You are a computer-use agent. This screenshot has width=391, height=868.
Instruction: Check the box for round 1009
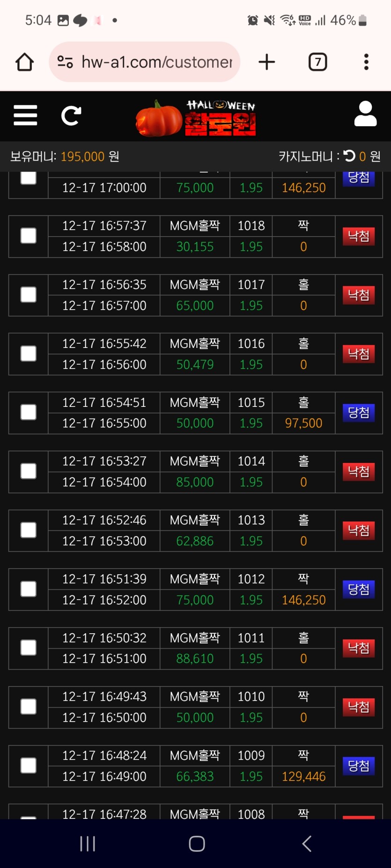click(x=29, y=766)
